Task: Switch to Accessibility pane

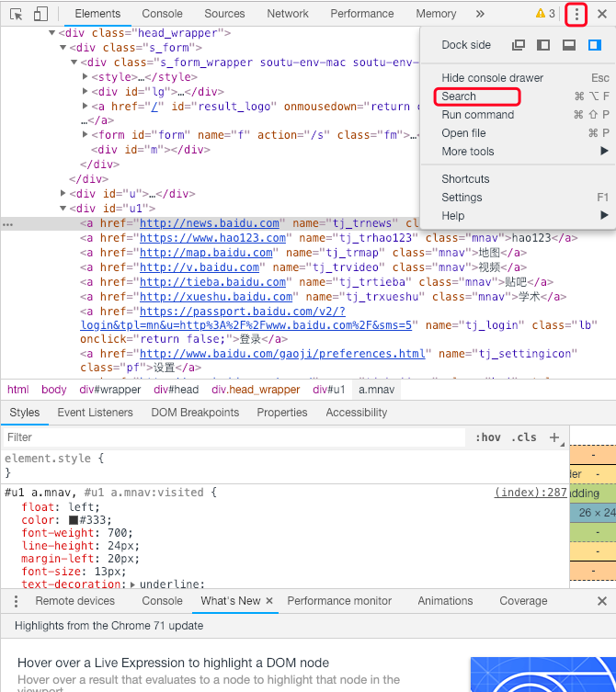Action: 357,413
